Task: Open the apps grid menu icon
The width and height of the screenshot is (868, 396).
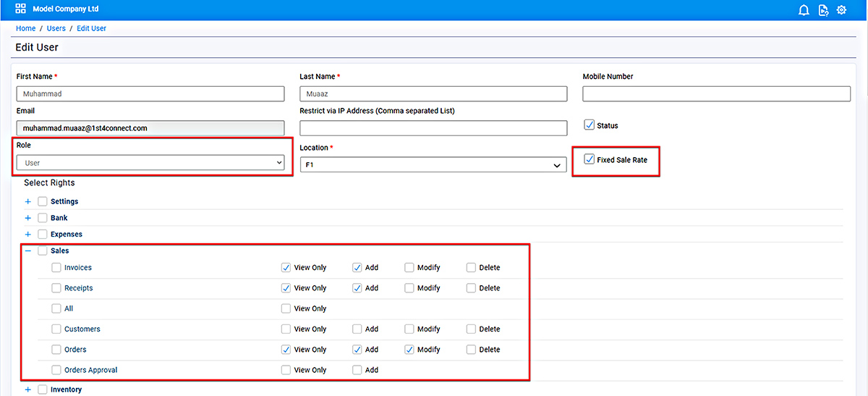Action: point(20,9)
